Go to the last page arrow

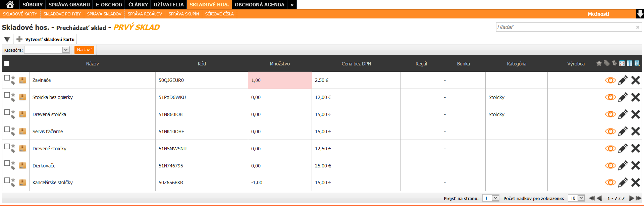(638, 198)
